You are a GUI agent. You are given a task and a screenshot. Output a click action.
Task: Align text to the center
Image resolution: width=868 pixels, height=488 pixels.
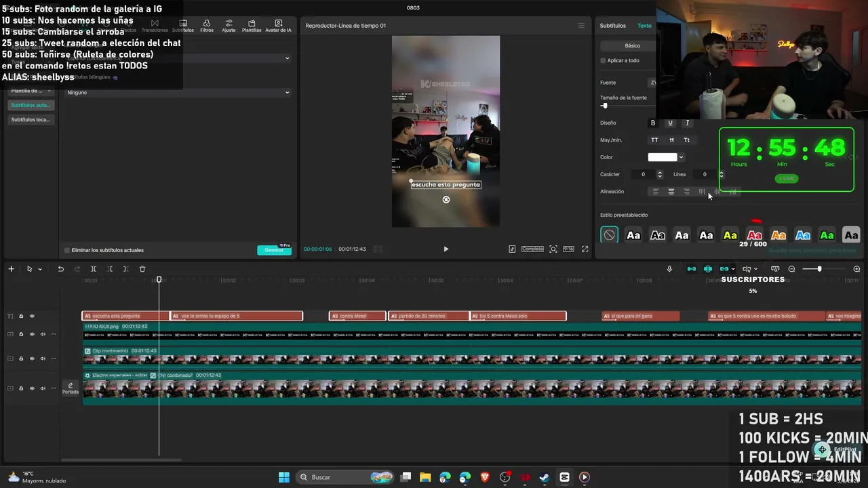pos(671,192)
